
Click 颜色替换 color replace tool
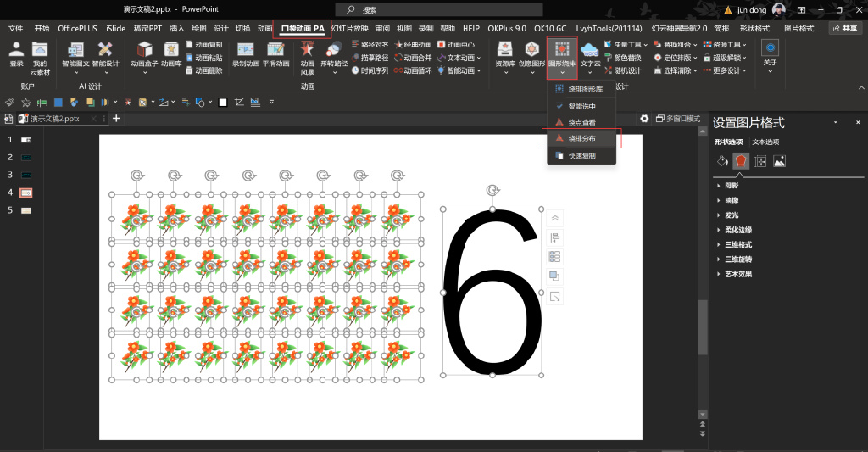[623, 58]
